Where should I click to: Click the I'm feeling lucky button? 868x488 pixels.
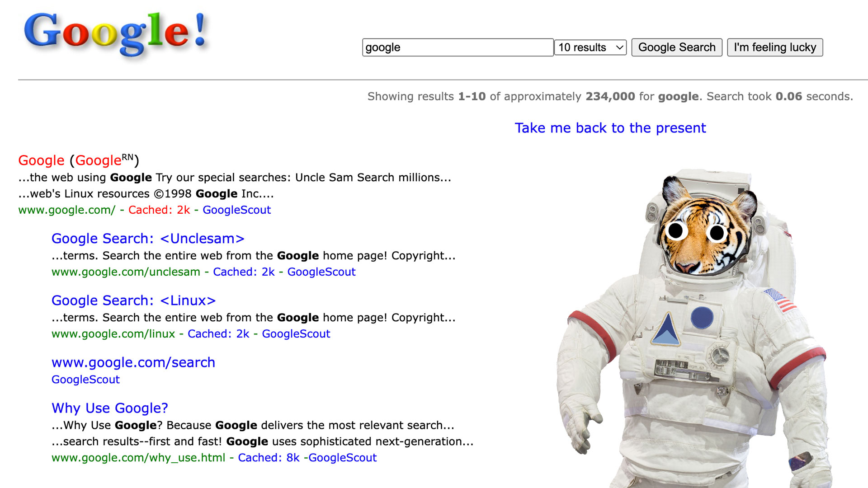pos(775,47)
